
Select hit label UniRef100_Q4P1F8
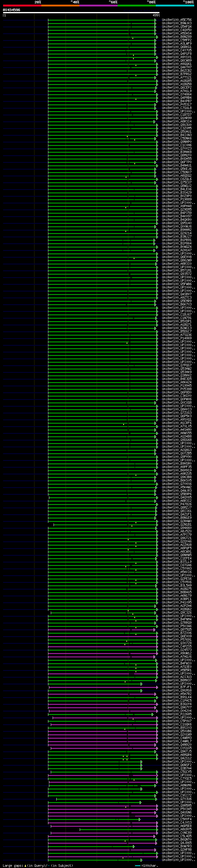[177, 54]
